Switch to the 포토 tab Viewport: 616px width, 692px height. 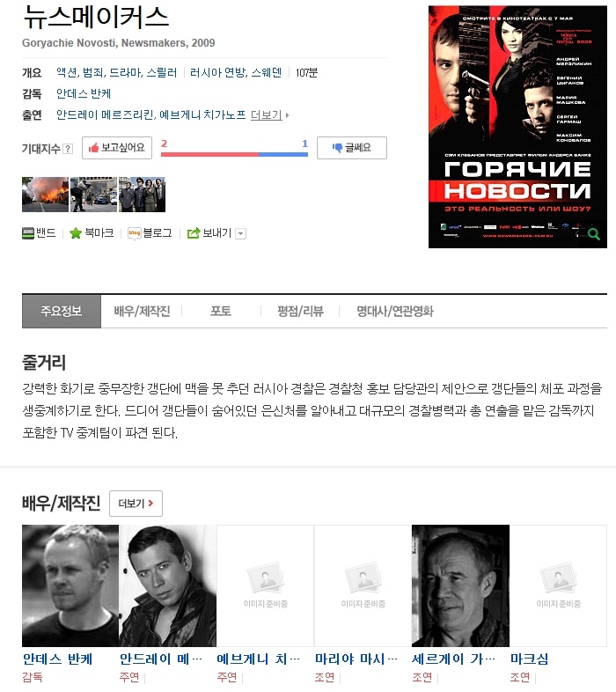(221, 311)
